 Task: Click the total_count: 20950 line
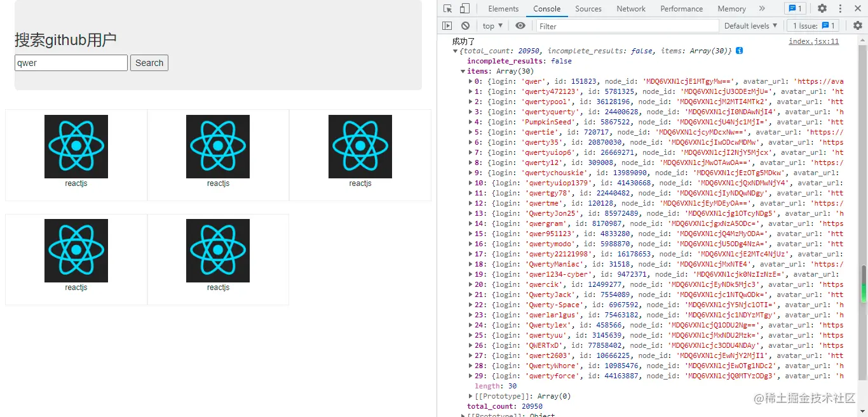click(x=505, y=407)
